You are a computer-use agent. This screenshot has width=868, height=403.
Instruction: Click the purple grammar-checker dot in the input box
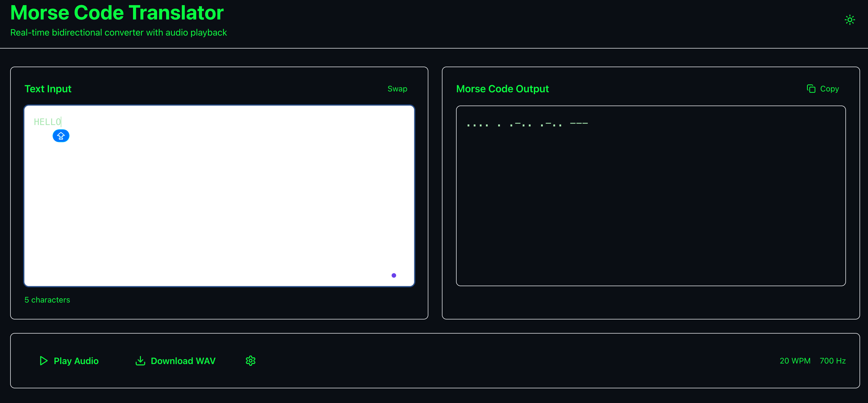394,275
